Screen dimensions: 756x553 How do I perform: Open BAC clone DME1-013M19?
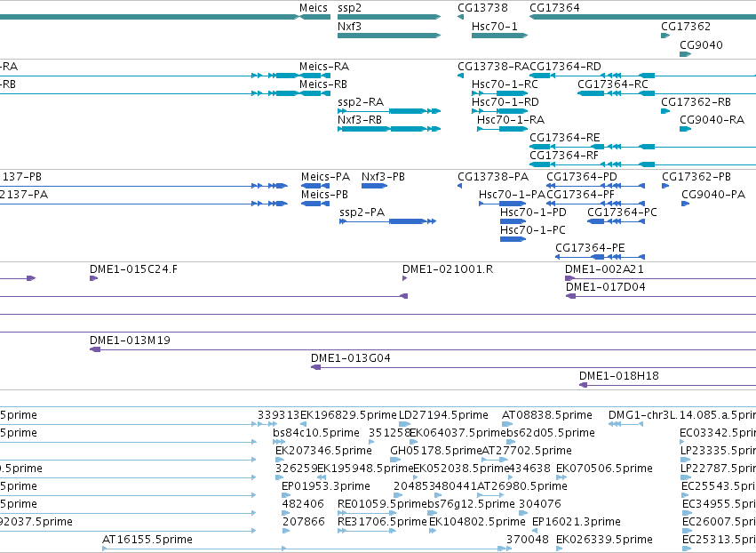(131, 341)
